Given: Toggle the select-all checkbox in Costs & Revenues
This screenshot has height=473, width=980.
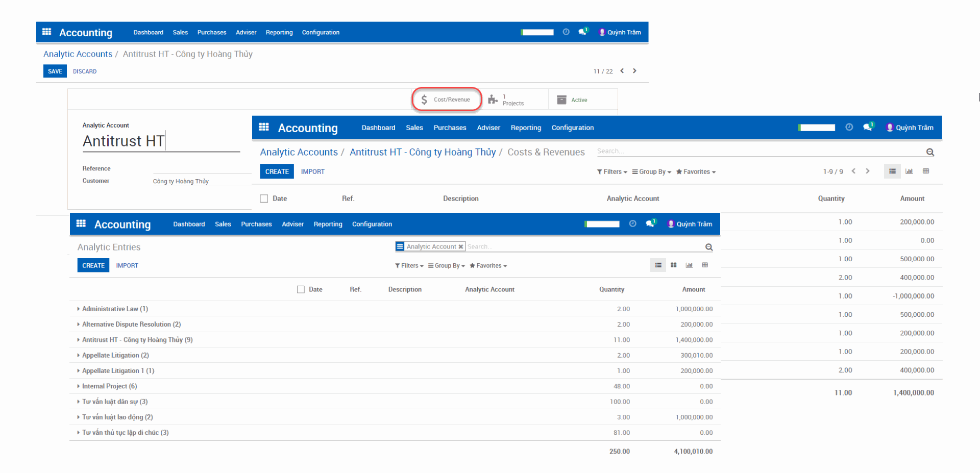Looking at the screenshot, I should (264, 198).
